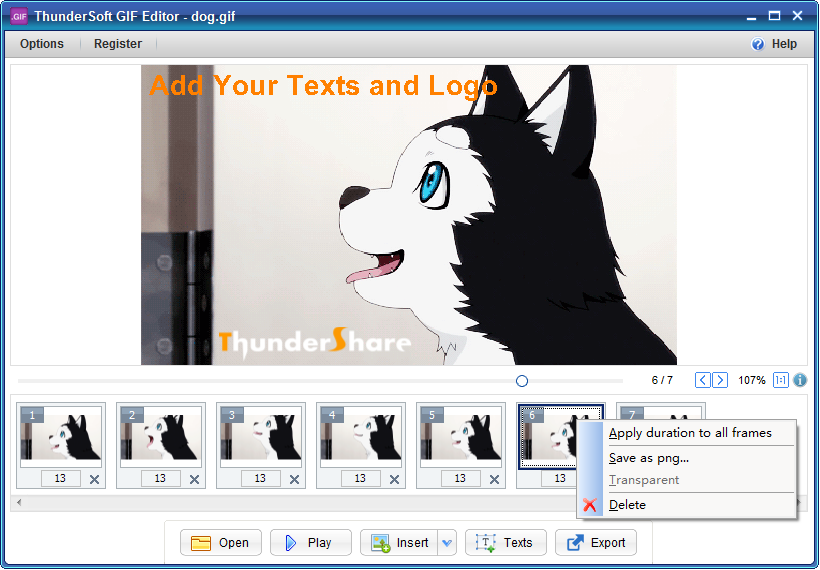Click the Export button
Screen dimensions: 820x570
pyautogui.click(x=596, y=543)
